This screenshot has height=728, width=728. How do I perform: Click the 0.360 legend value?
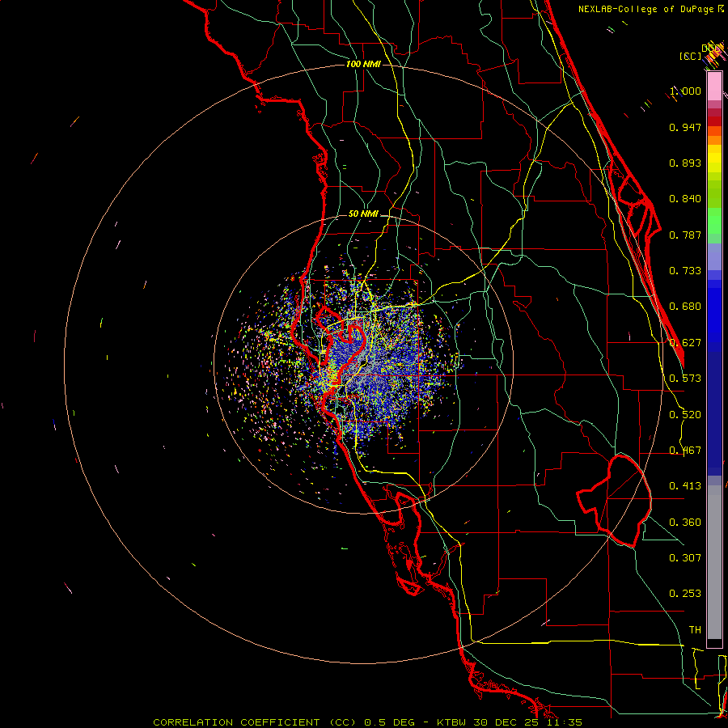pyautogui.click(x=685, y=523)
